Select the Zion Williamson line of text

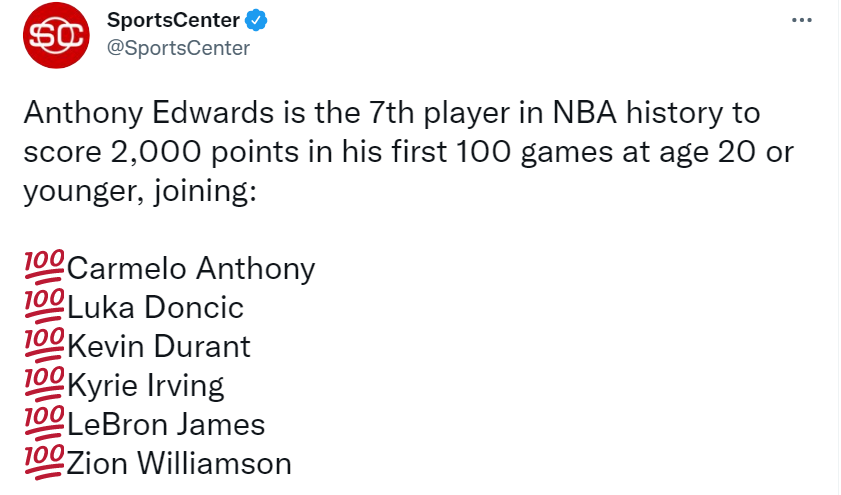179,464
